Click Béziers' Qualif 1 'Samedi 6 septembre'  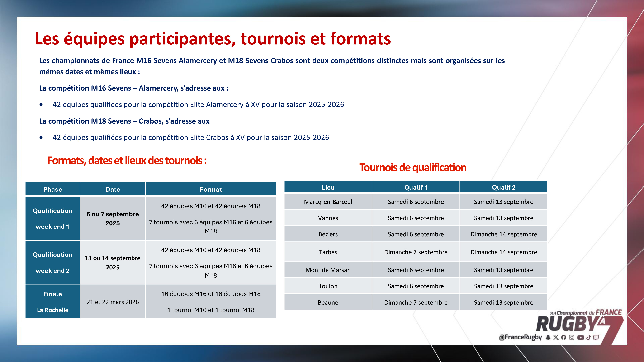416,234
